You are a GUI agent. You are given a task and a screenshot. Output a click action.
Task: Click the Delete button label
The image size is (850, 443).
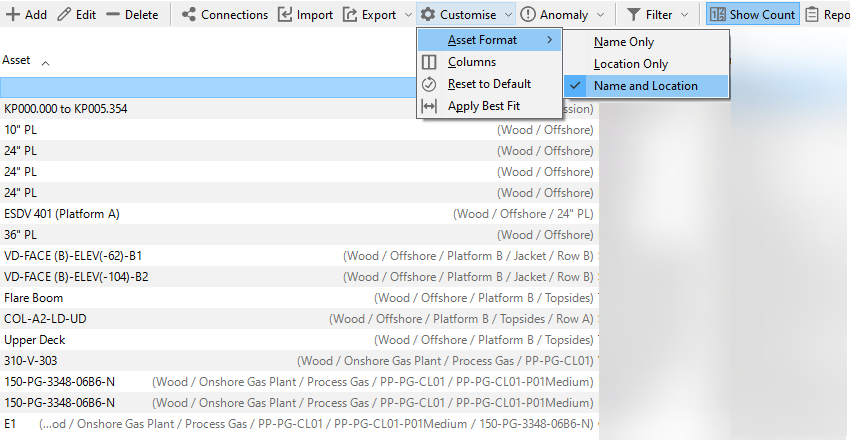pyautogui.click(x=141, y=15)
